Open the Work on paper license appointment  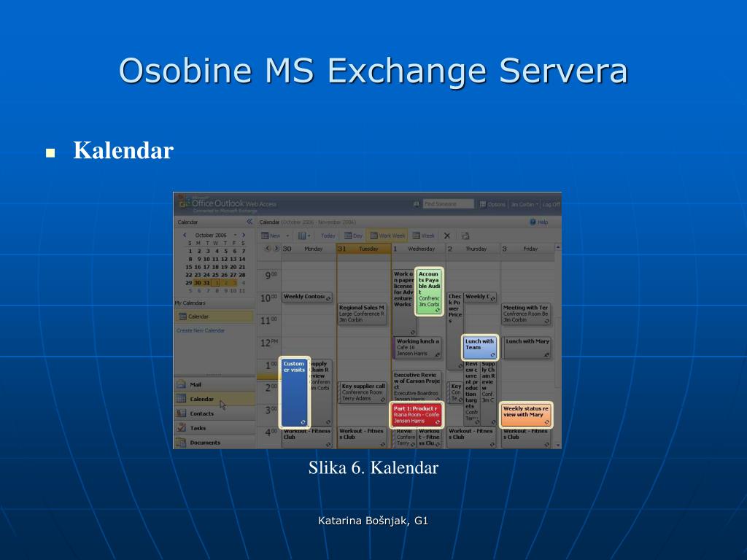(x=404, y=302)
